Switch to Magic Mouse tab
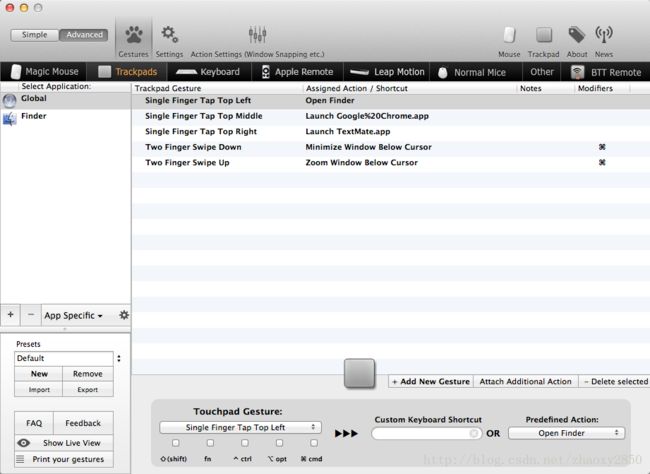The image size is (650, 474). pos(44,72)
